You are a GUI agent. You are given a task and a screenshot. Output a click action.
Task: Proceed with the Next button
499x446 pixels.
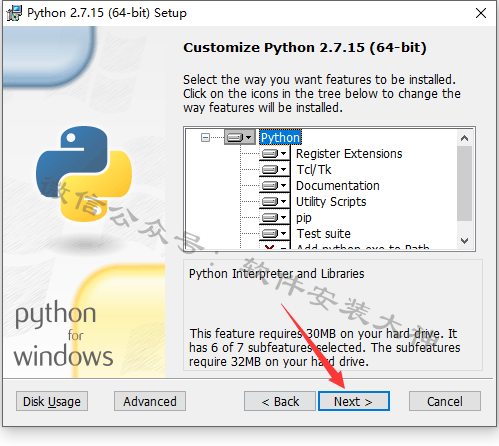tap(354, 401)
